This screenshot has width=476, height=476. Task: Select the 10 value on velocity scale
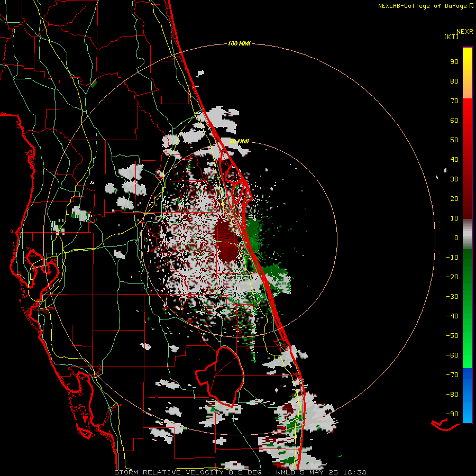point(454,218)
